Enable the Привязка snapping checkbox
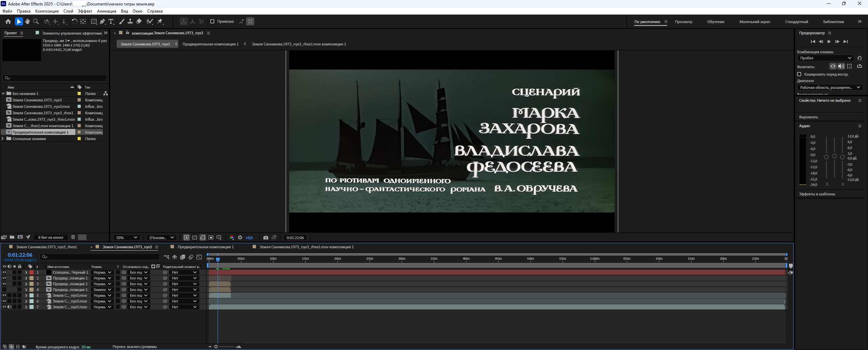The width and height of the screenshot is (868, 350). (212, 21)
